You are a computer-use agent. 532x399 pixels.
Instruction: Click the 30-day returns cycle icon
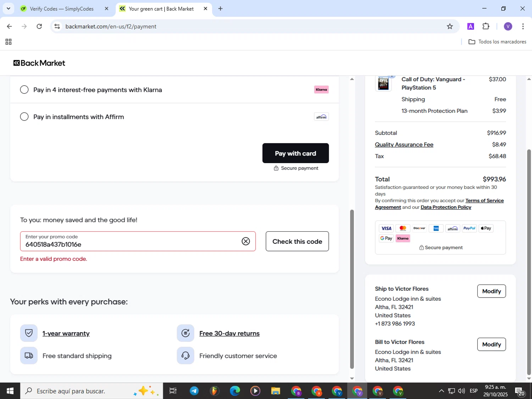click(185, 333)
